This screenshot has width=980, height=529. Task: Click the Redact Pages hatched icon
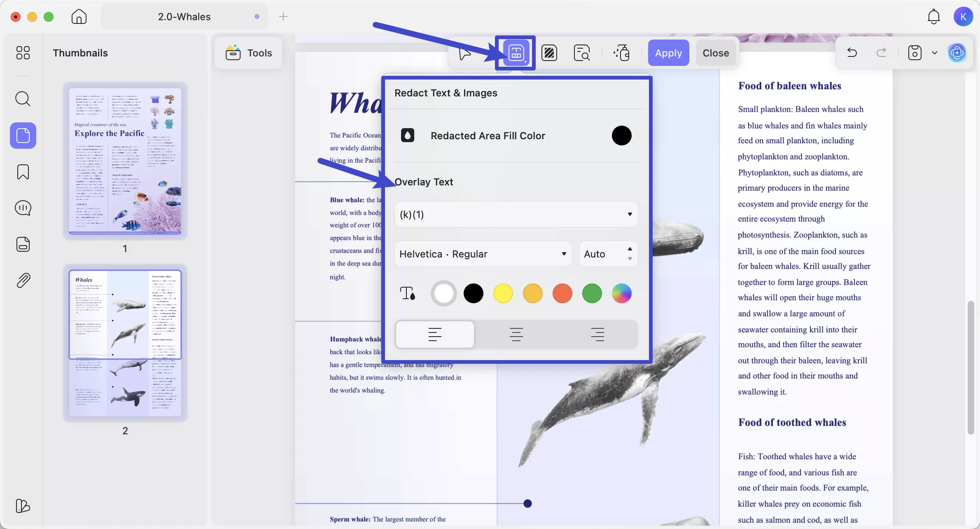coord(549,53)
